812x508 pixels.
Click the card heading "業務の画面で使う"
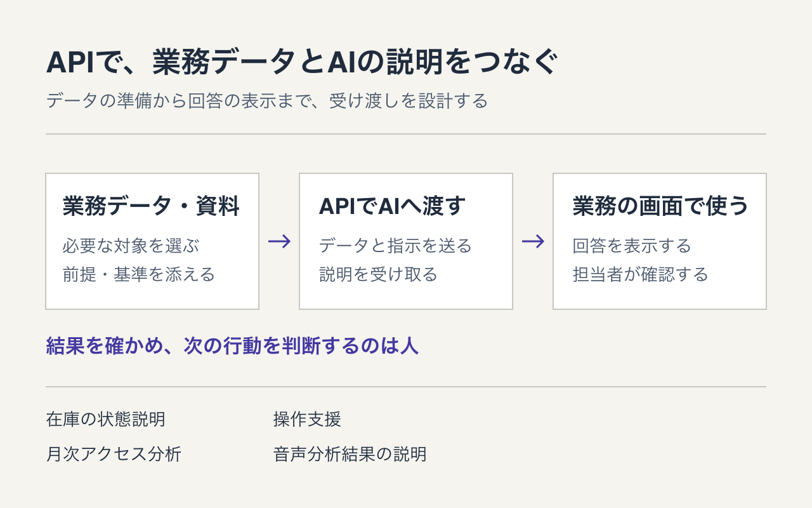[660, 206]
